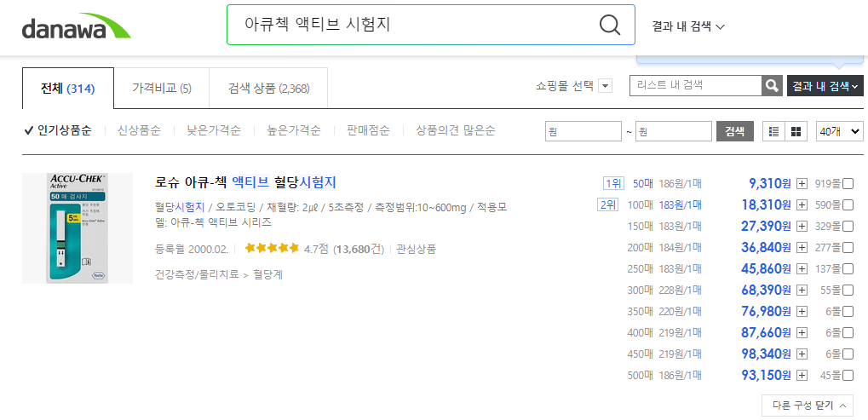
Task: Open product title 로슈 아큐-첵 액티브 혈당시험지
Action: [246, 182]
